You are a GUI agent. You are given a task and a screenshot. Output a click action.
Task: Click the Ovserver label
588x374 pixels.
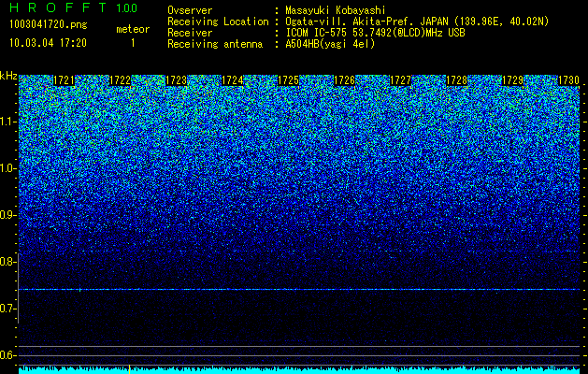[x=190, y=10]
